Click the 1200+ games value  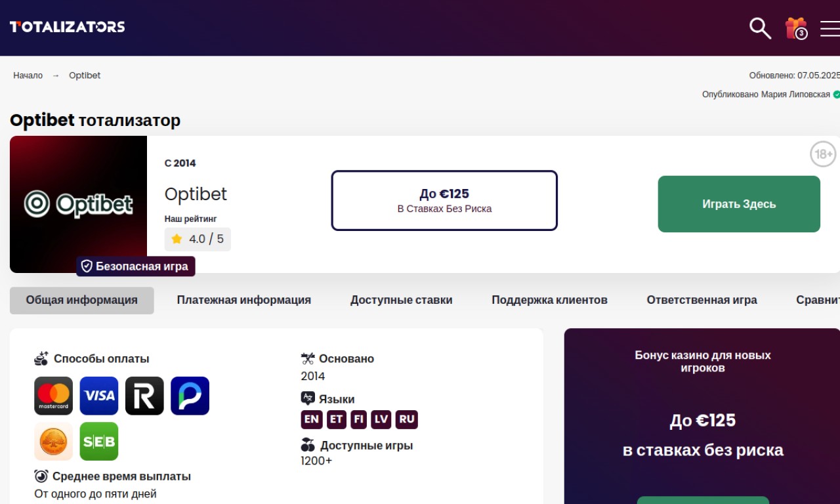coord(316,461)
